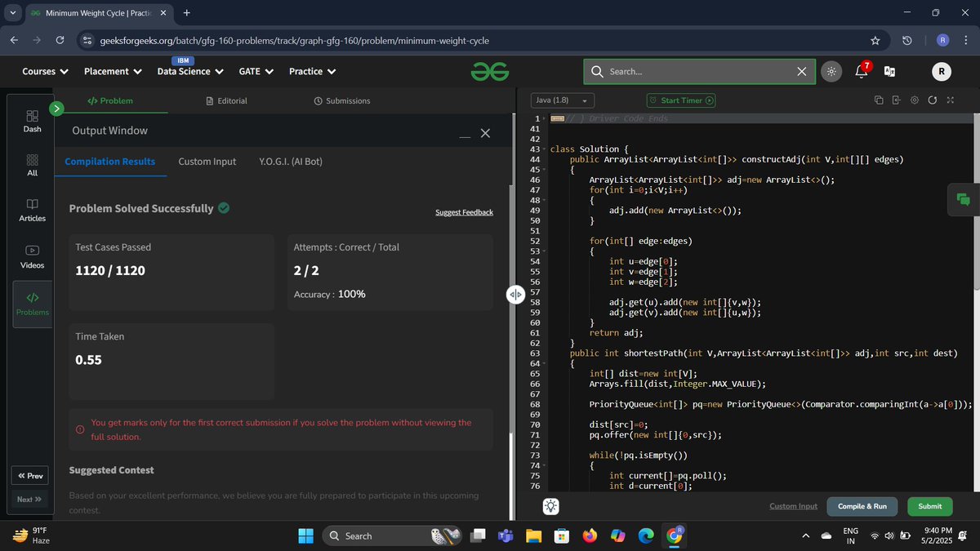Collapse the code fold at line 53
The width and height of the screenshot is (980, 551).
[x=544, y=251]
